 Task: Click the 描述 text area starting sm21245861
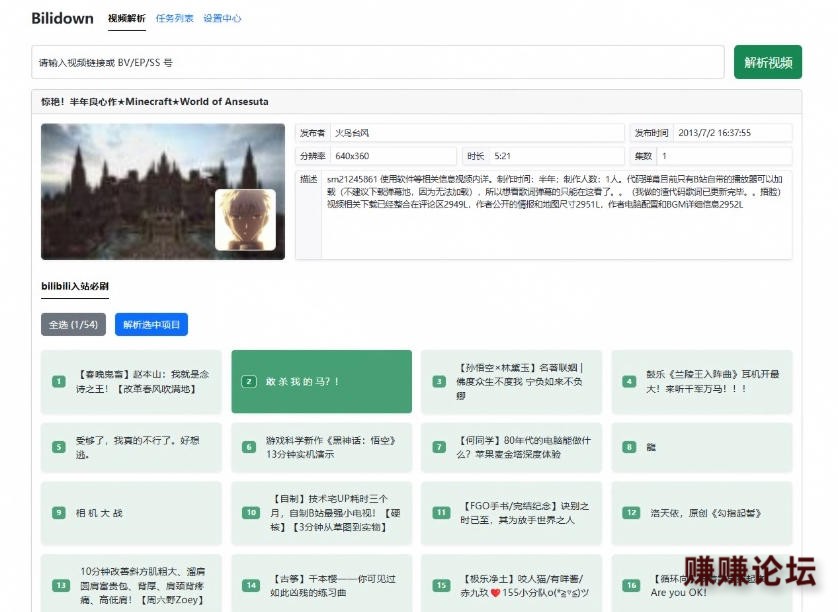click(x=544, y=215)
